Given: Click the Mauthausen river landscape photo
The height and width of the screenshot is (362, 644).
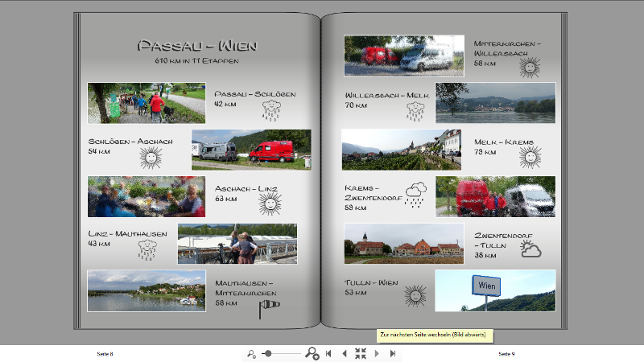Looking at the screenshot, I should click(x=147, y=290).
